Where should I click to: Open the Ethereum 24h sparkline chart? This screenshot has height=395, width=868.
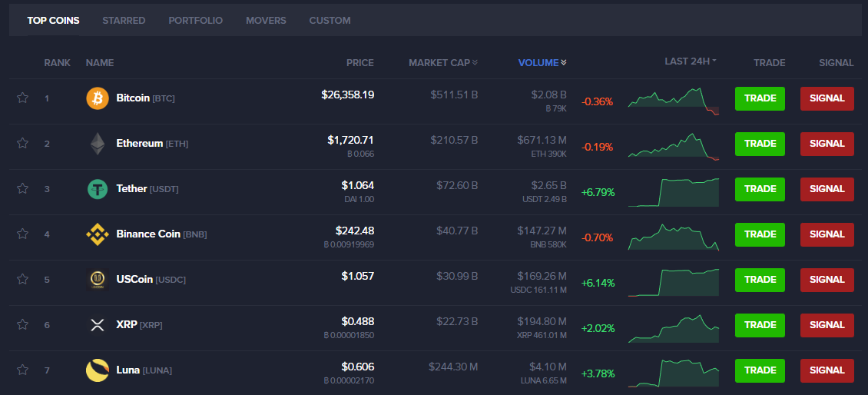point(674,147)
